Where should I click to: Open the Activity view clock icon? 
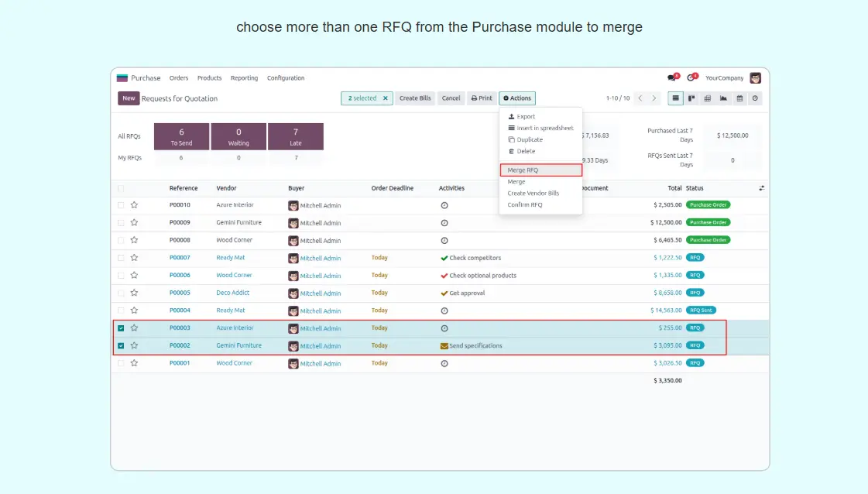pyautogui.click(x=755, y=98)
